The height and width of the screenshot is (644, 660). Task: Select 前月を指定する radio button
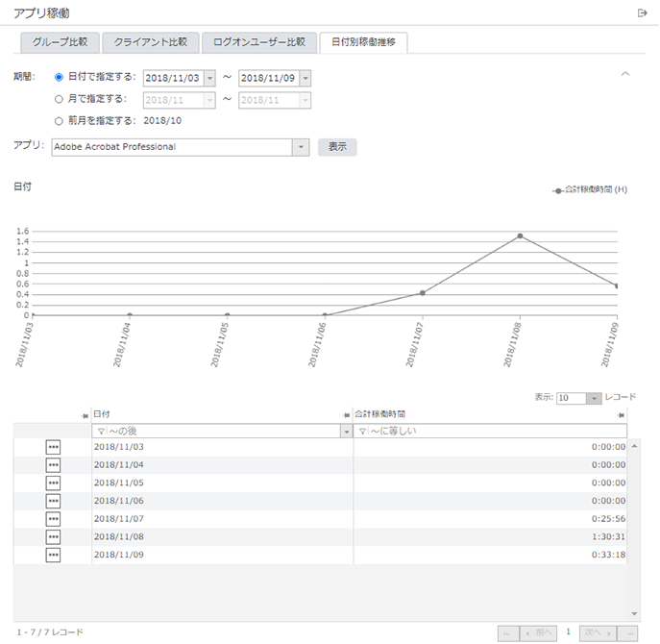(x=60, y=121)
